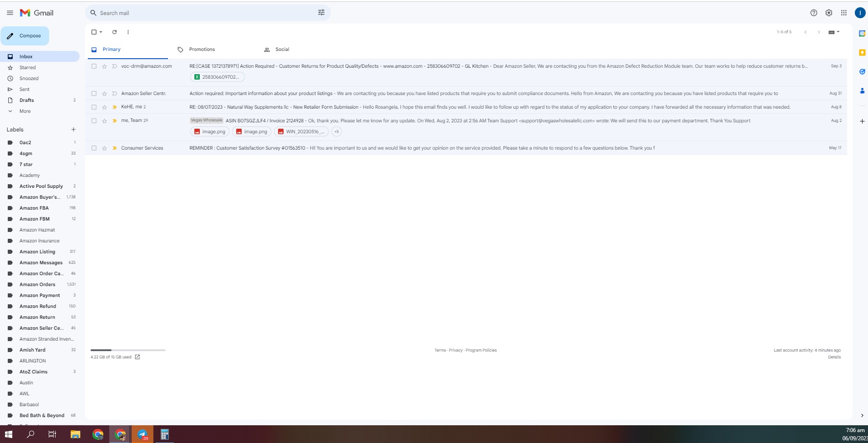Open the Active Pool Supply label
868x443 pixels.
pos(41,186)
